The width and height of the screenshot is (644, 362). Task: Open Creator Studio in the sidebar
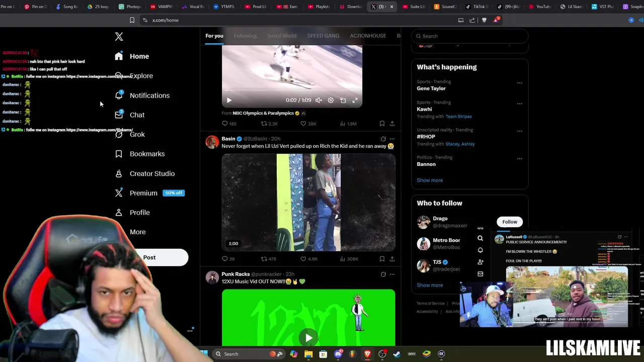145,173
